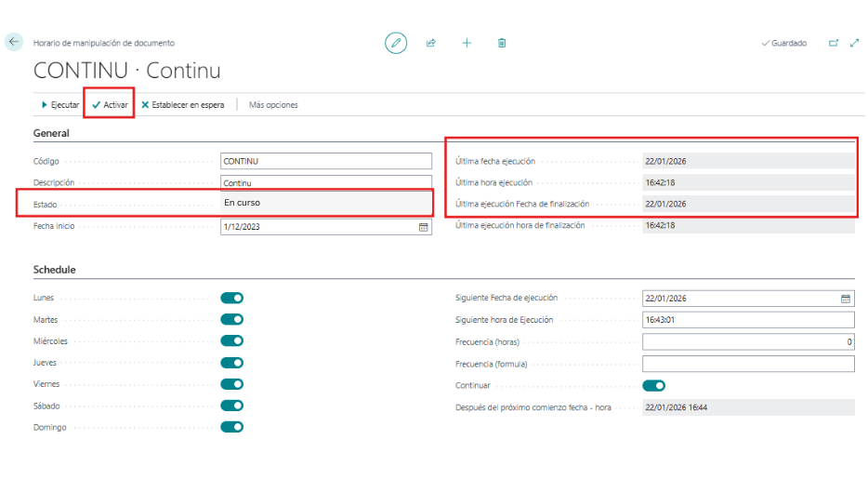868x493 pixels.
Task: Toggle the Domingo switch
Action: point(231,427)
